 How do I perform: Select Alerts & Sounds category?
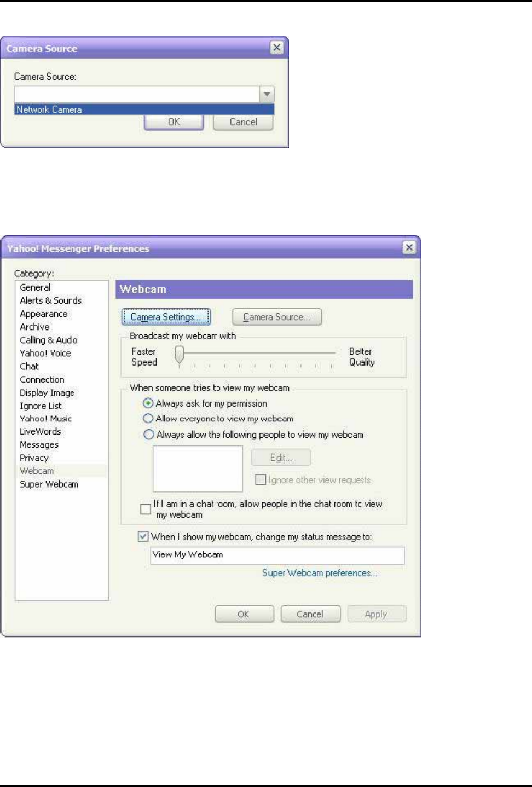click(50, 300)
